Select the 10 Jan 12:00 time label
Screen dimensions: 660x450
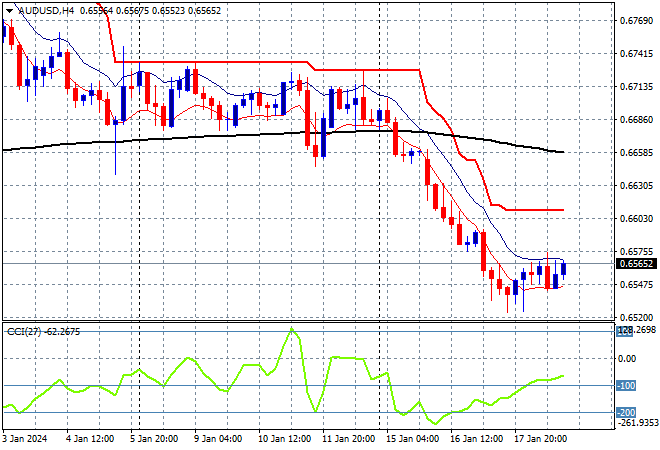284,439
